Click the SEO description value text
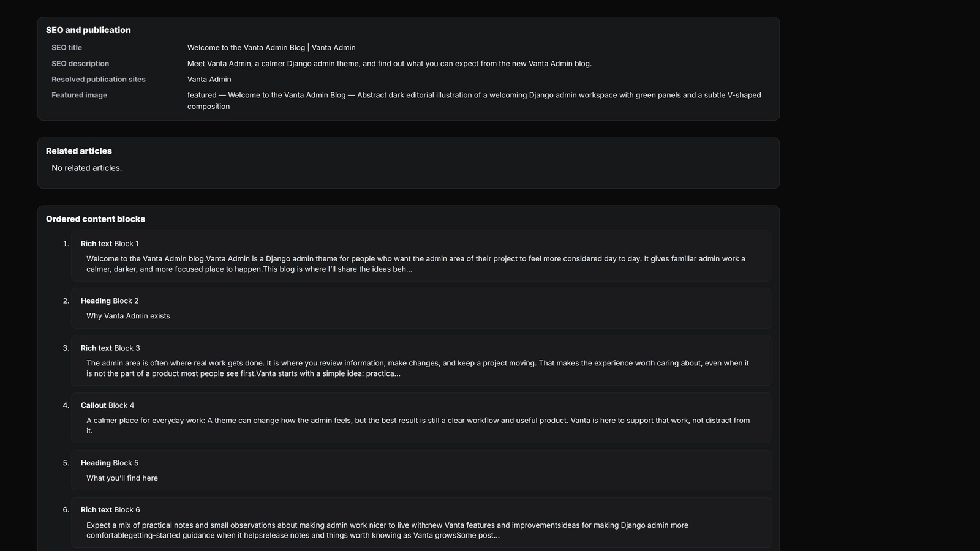The height and width of the screenshot is (551, 980). pos(390,64)
